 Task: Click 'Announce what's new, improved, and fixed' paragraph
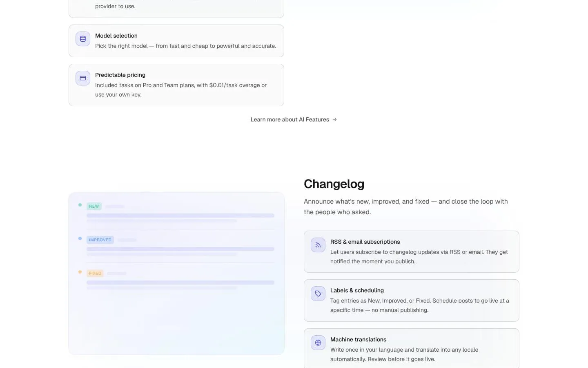tap(406, 207)
